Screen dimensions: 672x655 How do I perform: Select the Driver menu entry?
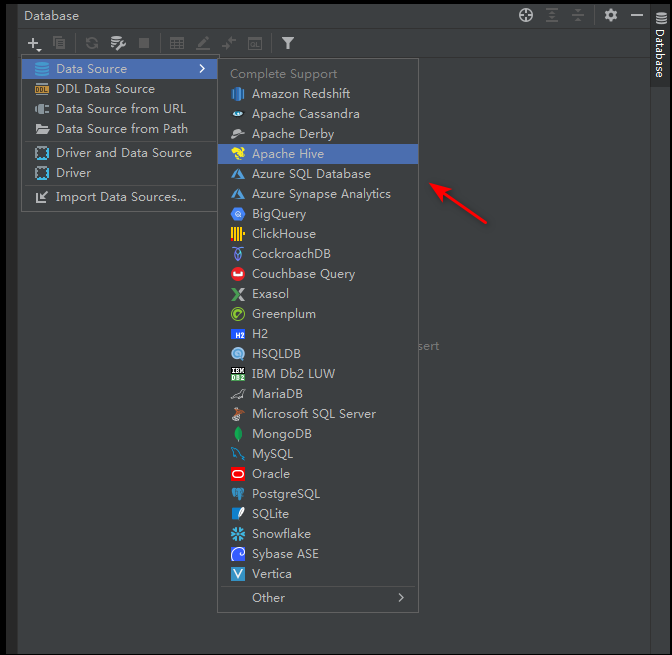(120, 173)
